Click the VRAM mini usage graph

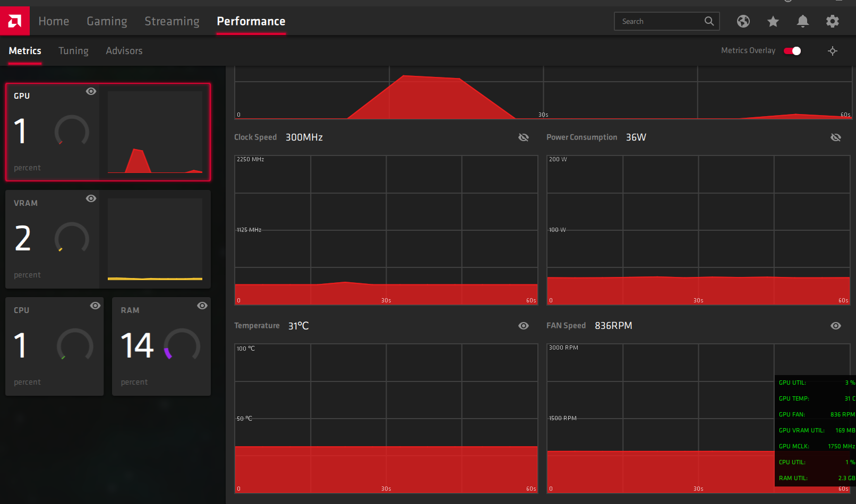[x=155, y=239]
